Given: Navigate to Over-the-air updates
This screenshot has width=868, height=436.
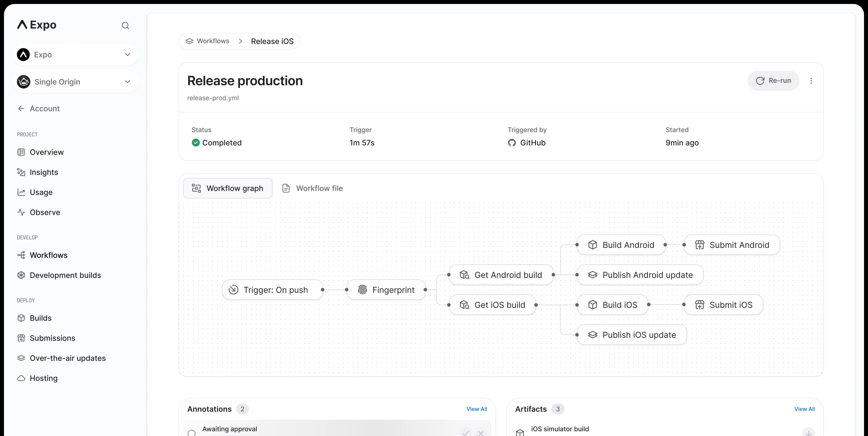Looking at the screenshot, I should point(61,358).
